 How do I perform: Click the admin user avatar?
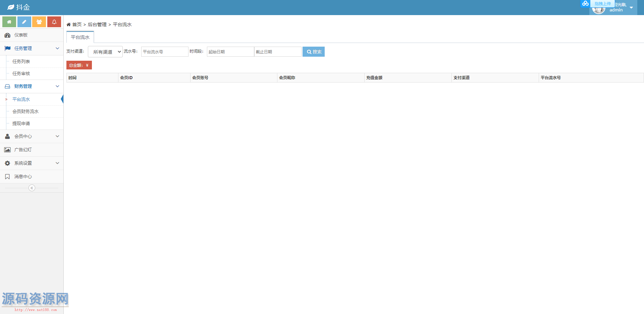599,10
